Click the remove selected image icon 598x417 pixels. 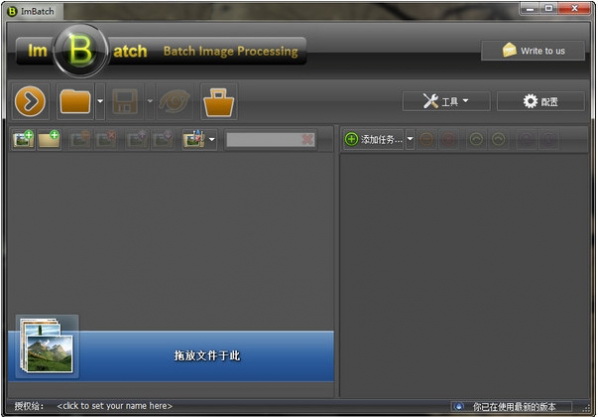click(x=80, y=140)
